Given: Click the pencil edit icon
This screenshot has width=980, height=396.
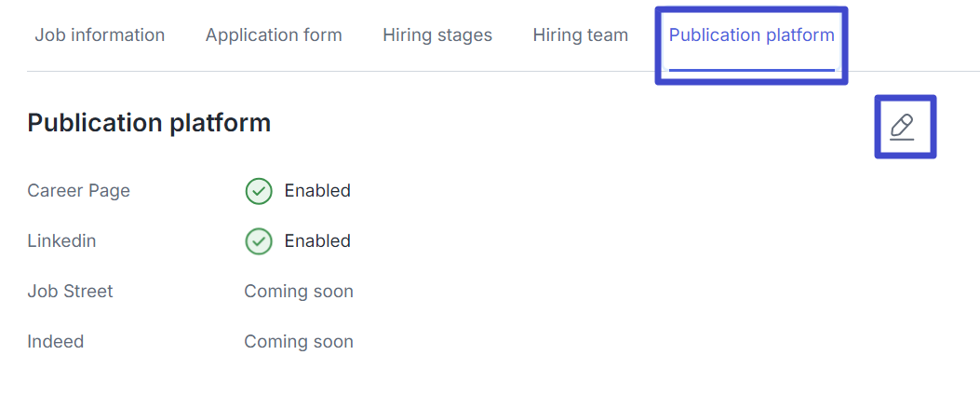Looking at the screenshot, I should click(x=902, y=127).
